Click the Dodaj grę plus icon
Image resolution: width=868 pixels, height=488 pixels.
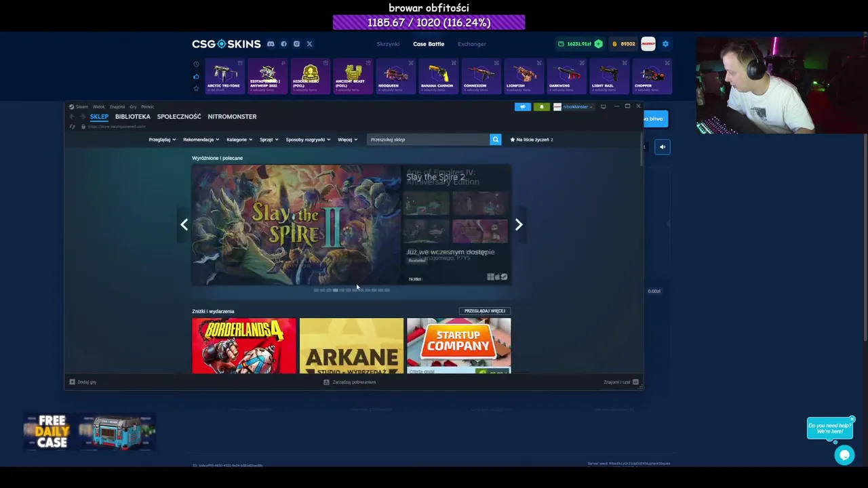[72, 382]
